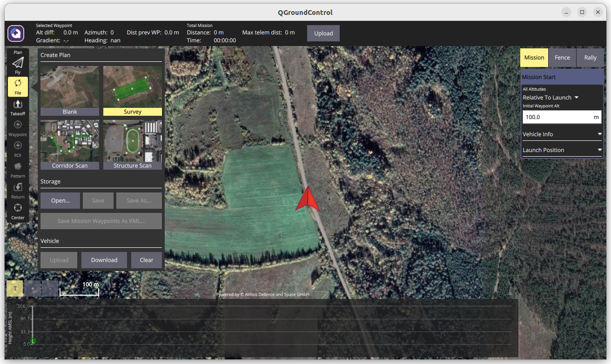This screenshot has height=364, width=611.
Task: Switch to the Fence tab
Action: pyautogui.click(x=562, y=58)
